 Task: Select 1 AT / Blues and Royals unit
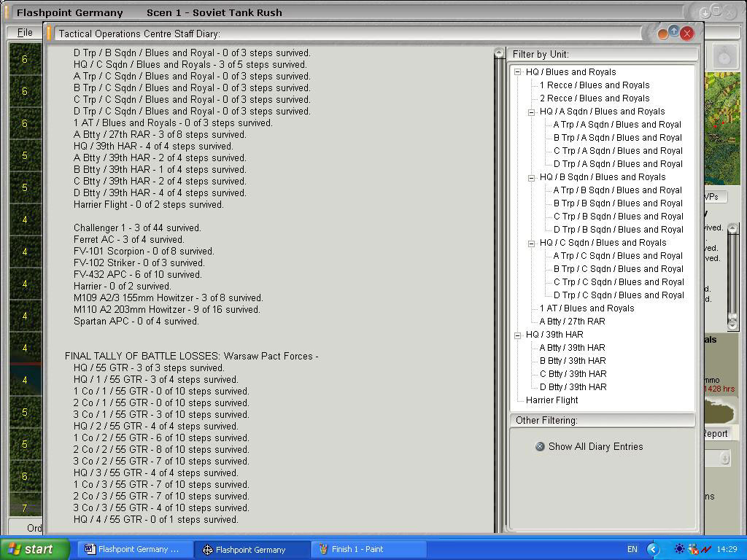pyautogui.click(x=587, y=308)
